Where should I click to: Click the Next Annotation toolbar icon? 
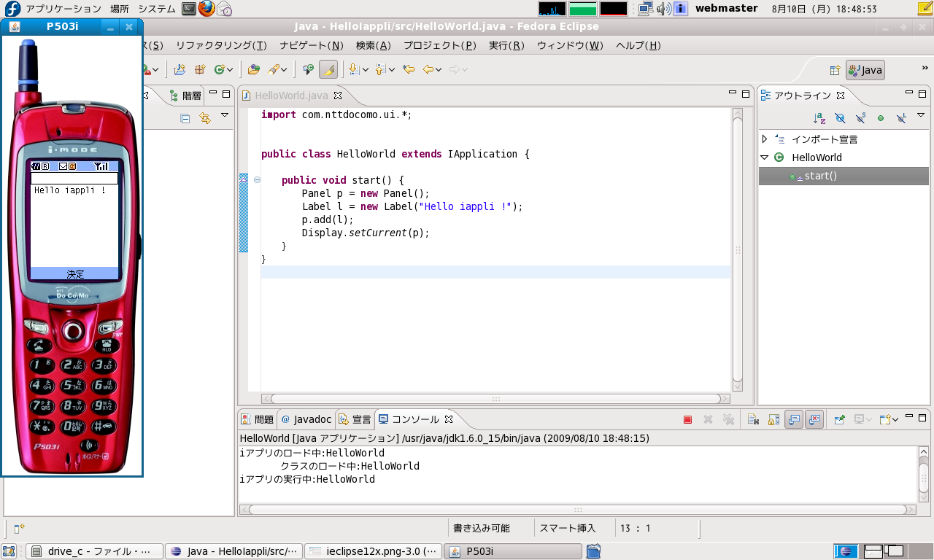coord(354,69)
